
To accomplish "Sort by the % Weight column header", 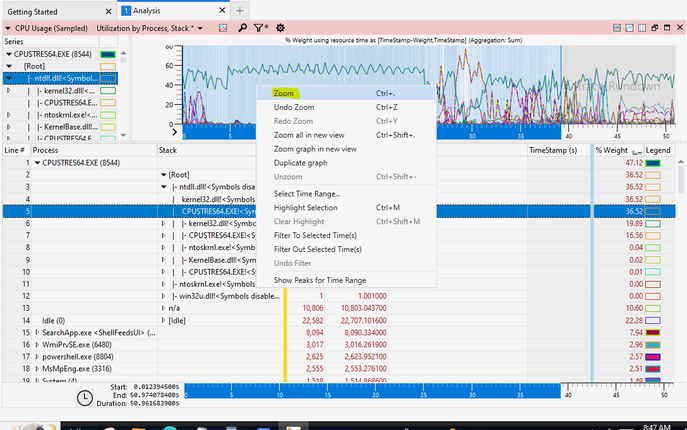I will (618, 150).
